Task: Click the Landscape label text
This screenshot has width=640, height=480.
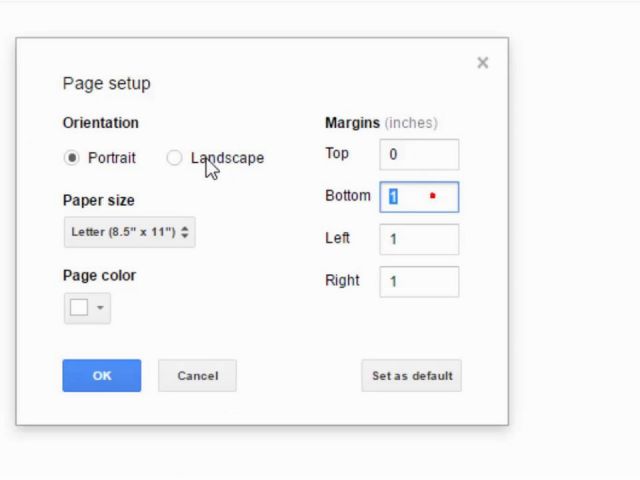Action: tap(227, 158)
